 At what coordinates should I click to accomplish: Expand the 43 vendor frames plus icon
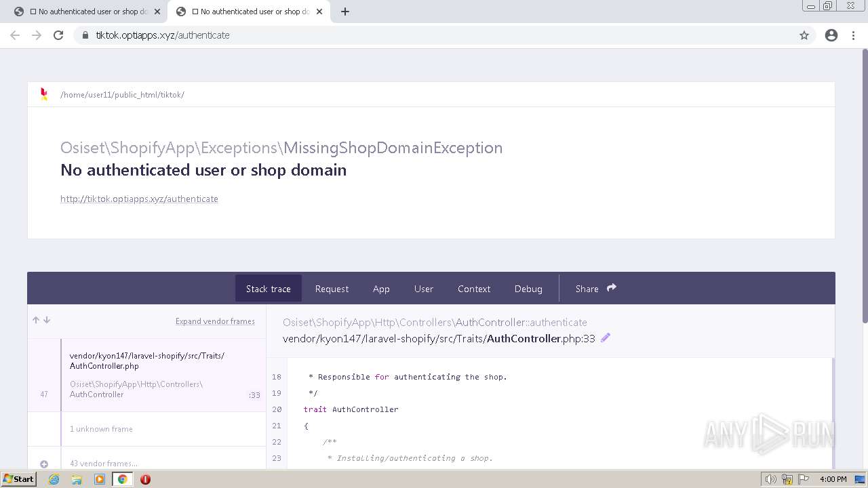[44, 464]
